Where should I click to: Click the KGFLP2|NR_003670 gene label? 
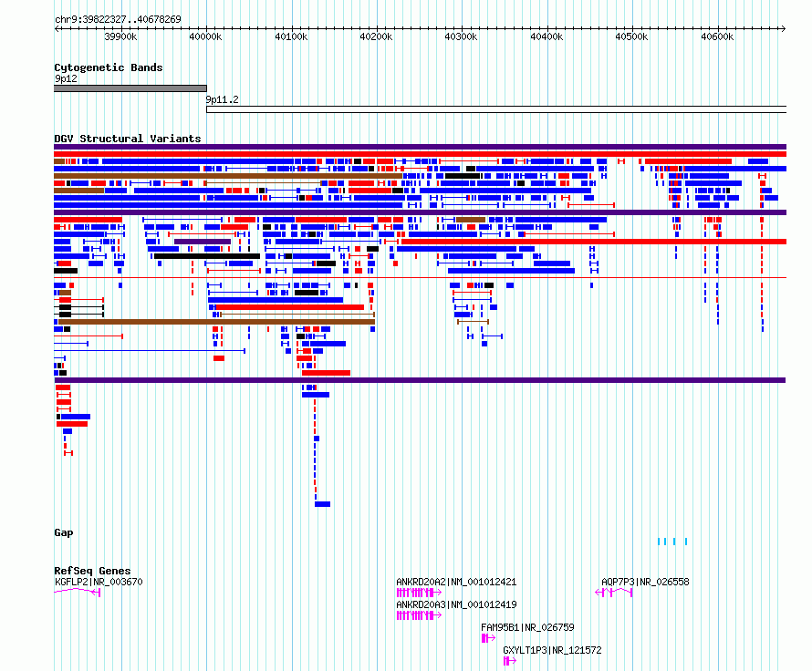[99, 582]
